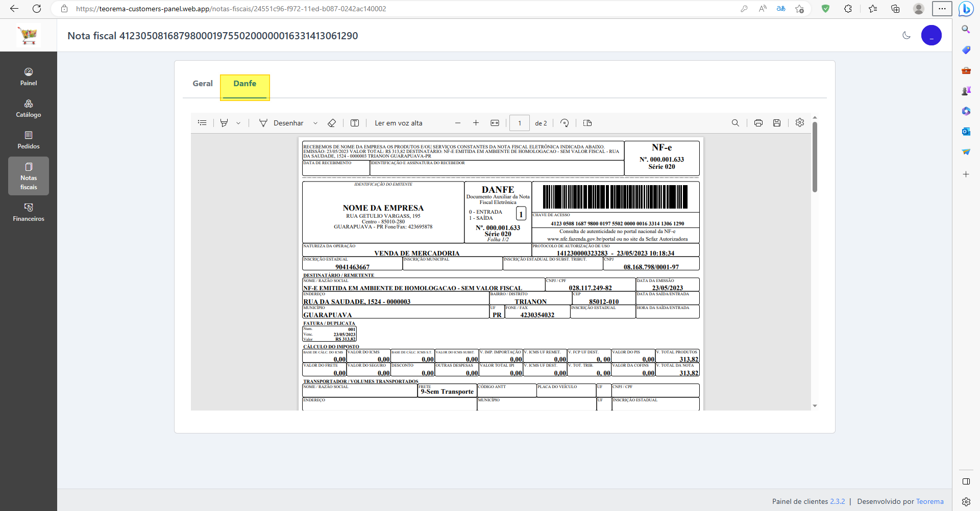The height and width of the screenshot is (511, 980).
Task: Go to Pedidos in the sidebar
Action: pos(29,140)
